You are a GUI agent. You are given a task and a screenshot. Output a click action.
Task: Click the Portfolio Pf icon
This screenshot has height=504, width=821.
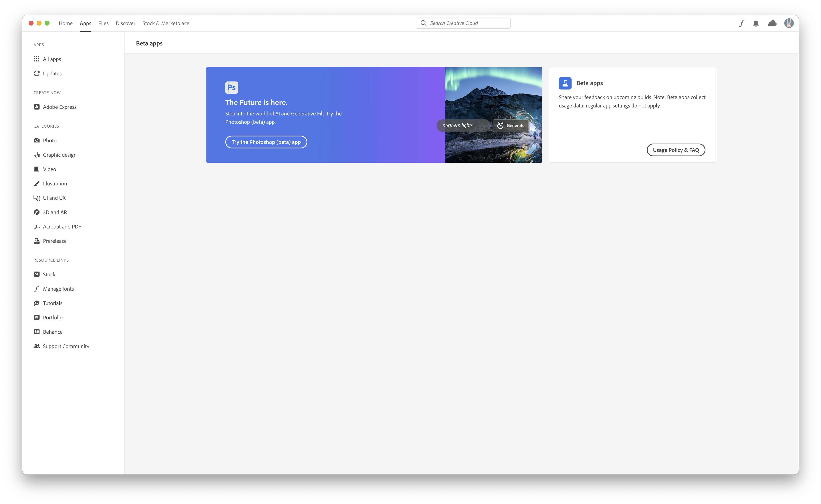[x=37, y=317]
